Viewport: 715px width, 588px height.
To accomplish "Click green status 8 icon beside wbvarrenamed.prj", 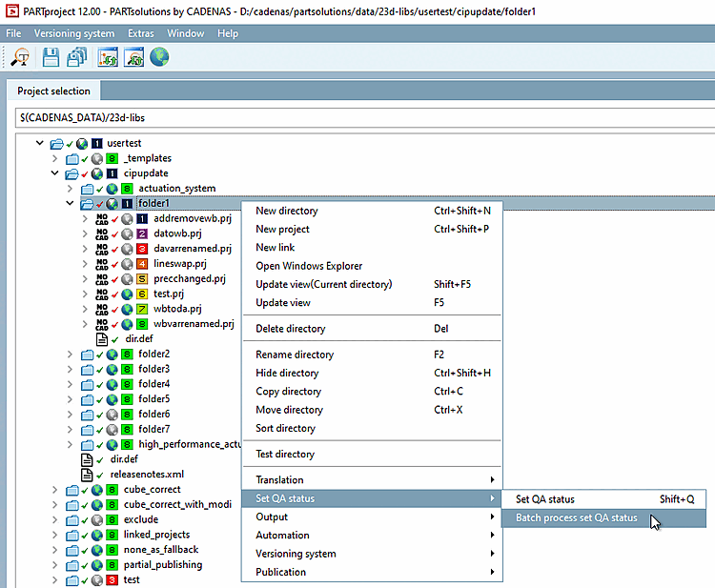I will coord(142,324).
